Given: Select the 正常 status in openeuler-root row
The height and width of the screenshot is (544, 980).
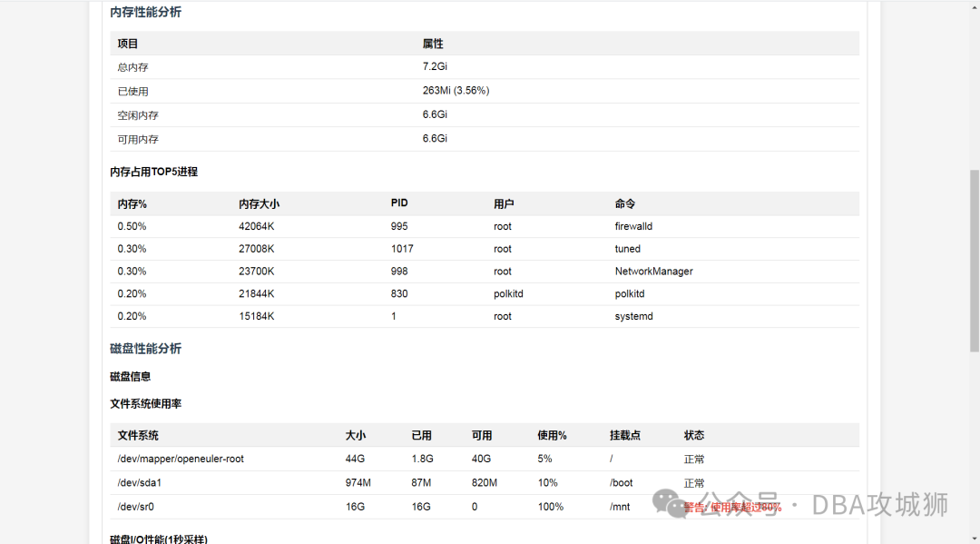Looking at the screenshot, I should tap(694, 460).
